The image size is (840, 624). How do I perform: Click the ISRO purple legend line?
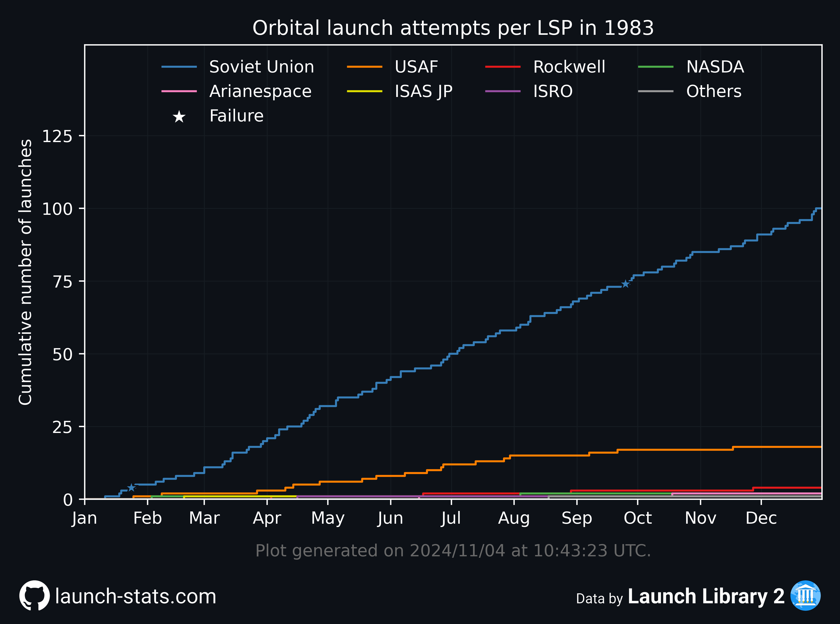[x=503, y=91]
